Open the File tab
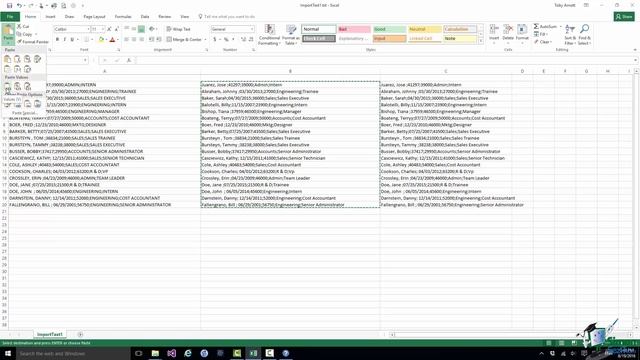The width and height of the screenshot is (640, 360). (10, 17)
